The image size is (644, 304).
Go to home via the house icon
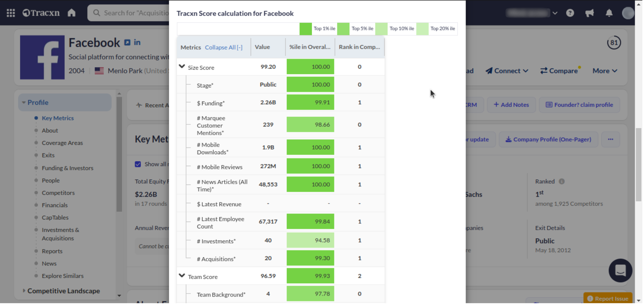pos(72,13)
